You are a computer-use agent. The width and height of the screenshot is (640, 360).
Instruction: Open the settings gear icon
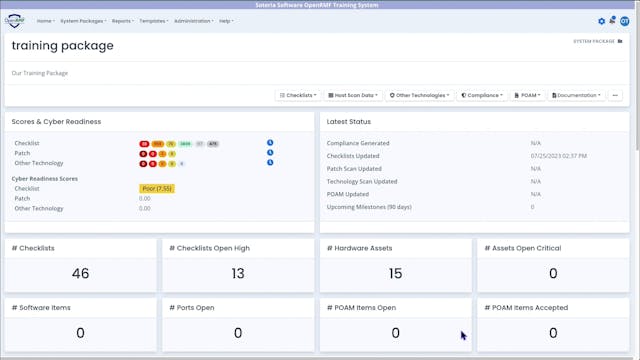pos(601,21)
